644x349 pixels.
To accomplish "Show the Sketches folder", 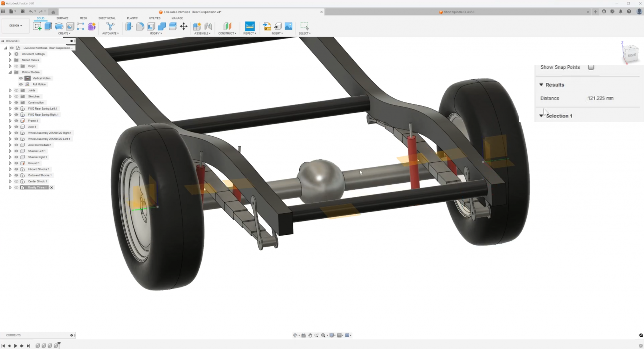I will point(17,96).
